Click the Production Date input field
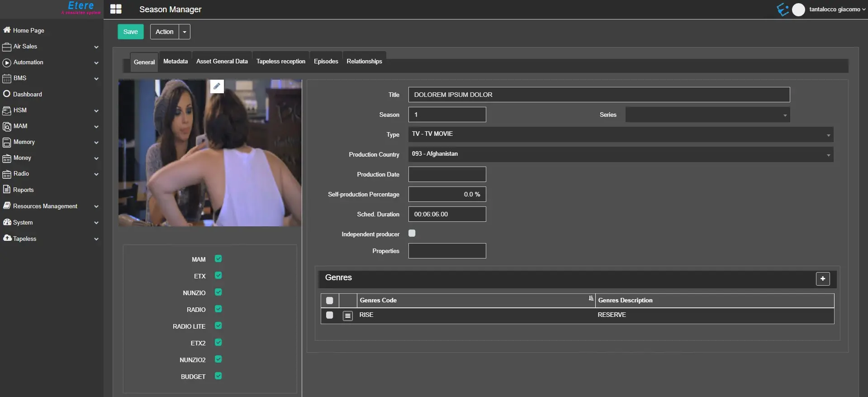The height and width of the screenshot is (397, 868). point(447,174)
